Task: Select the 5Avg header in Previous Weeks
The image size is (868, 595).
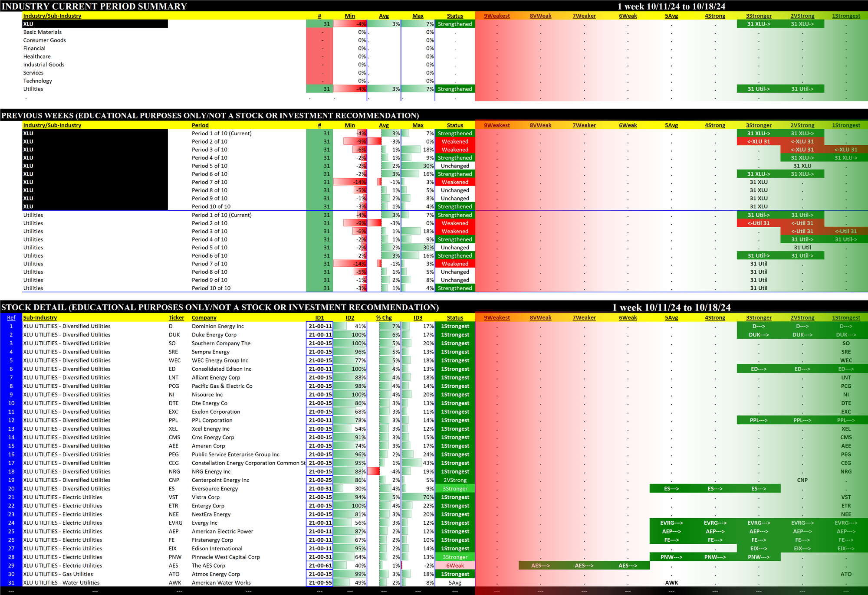Action: tap(671, 125)
